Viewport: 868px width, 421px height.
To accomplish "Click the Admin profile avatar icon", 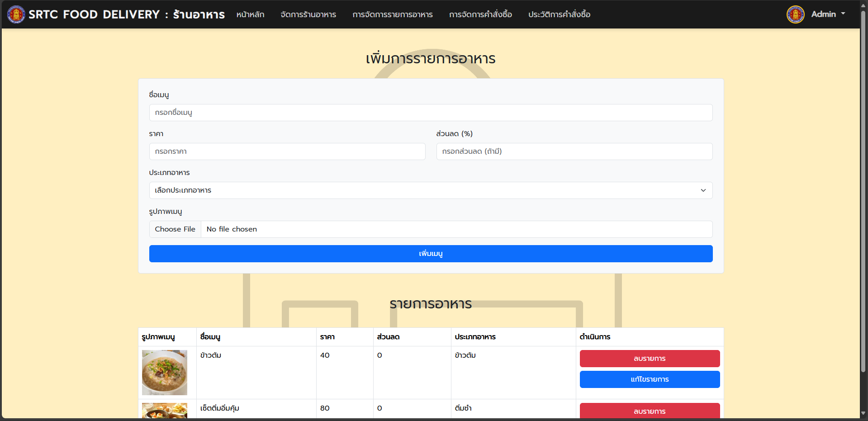I will [x=795, y=14].
